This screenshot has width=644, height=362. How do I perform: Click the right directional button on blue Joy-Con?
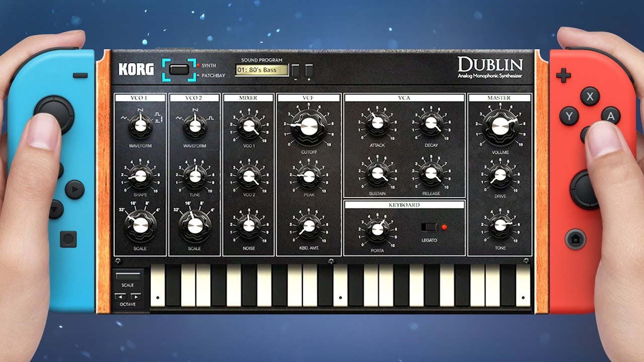click(x=75, y=190)
